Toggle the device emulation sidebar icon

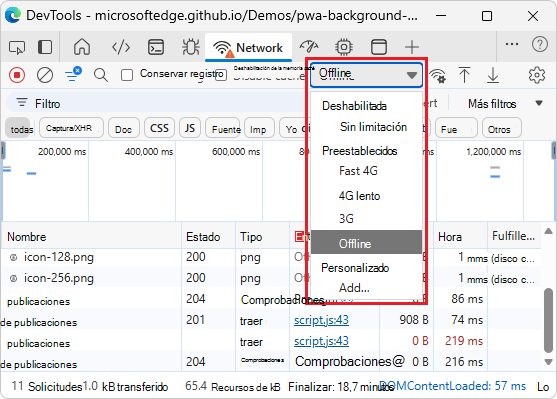(x=45, y=47)
